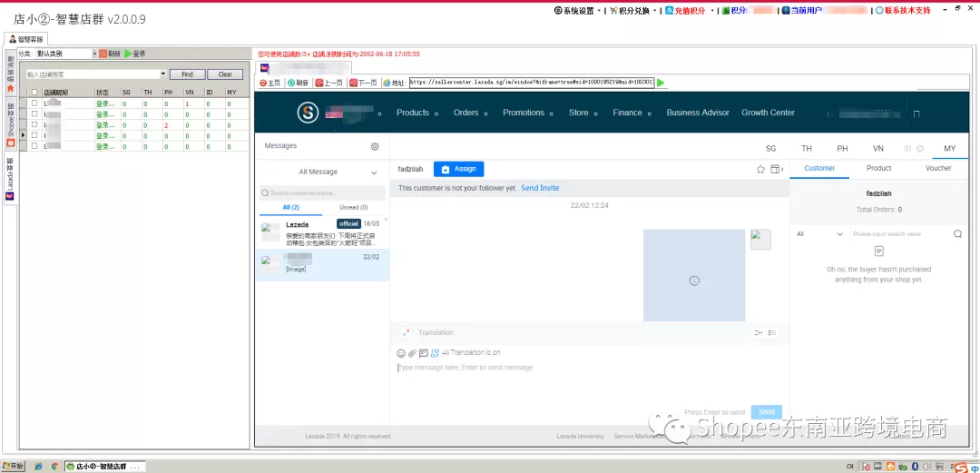Switch translation to EN
This screenshot has width=980, height=473.
pyautogui.click(x=772, y=333)
